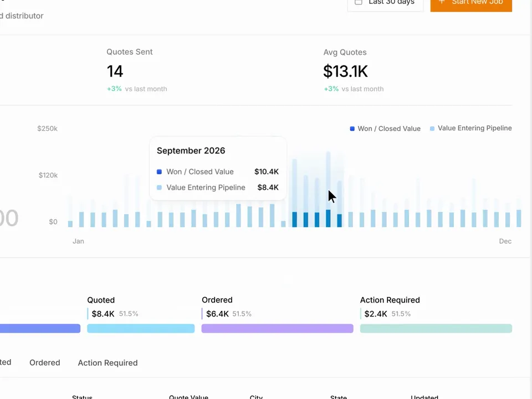Toggle the Value Entering Pipeline legend series
The image size is (532, 399).
pos(471,128)
